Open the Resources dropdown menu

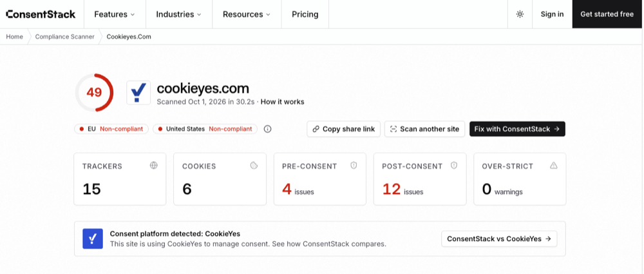(247, 14)
